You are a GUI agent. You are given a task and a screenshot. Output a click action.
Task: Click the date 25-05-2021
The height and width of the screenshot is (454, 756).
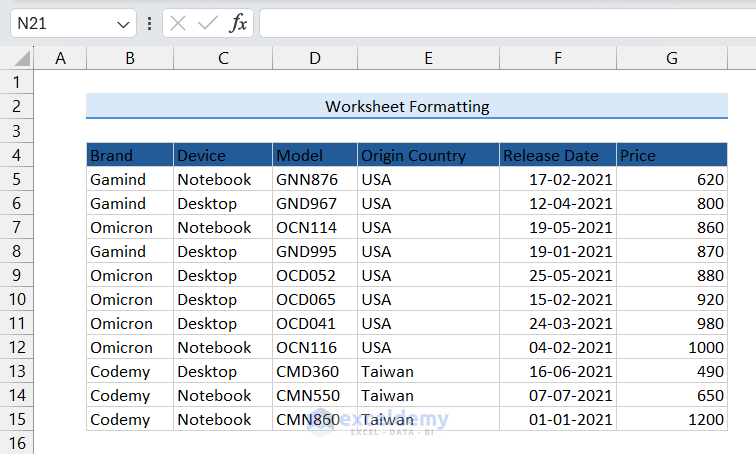coord(558,275)
